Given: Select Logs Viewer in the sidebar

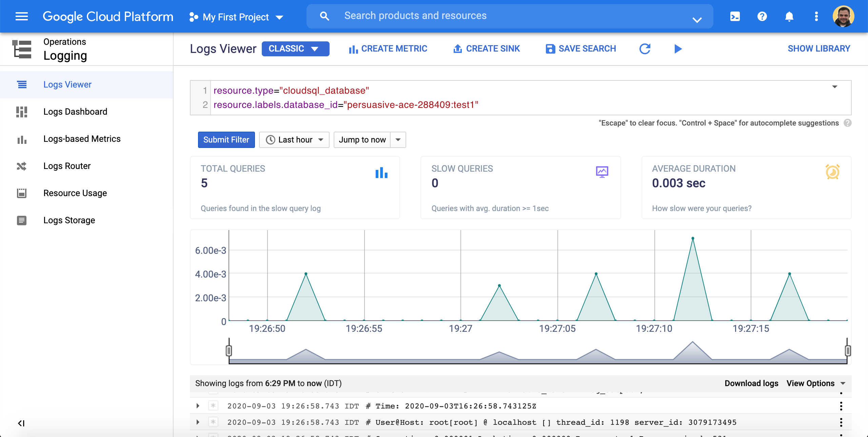Looking at the screenshot, I should [87, 84].
